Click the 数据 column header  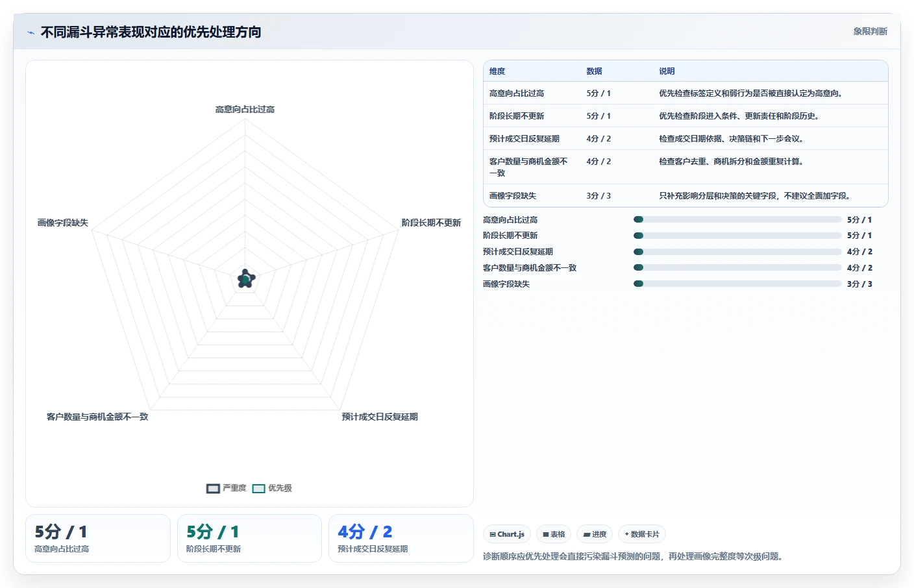click(x=594, y=71)
